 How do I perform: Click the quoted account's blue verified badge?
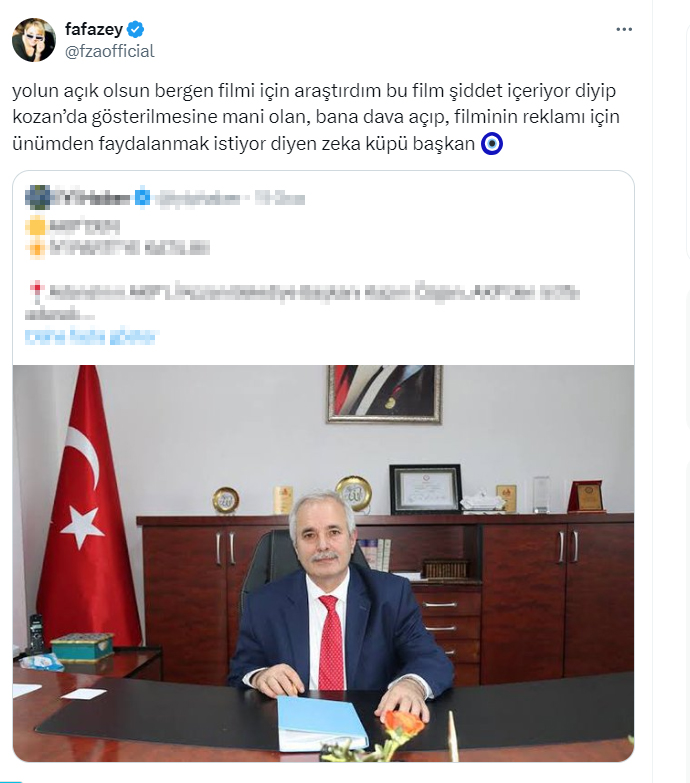click(142, 198)
